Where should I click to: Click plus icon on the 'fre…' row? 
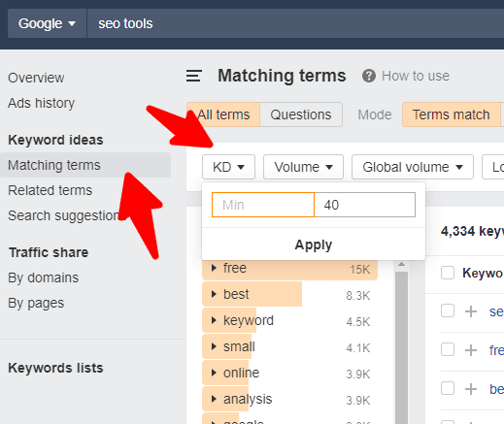[x=471, y=350]
